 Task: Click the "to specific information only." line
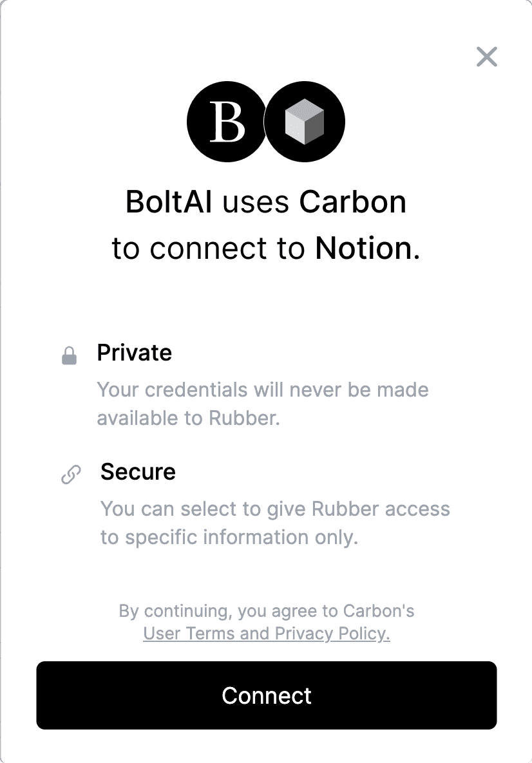229,537
